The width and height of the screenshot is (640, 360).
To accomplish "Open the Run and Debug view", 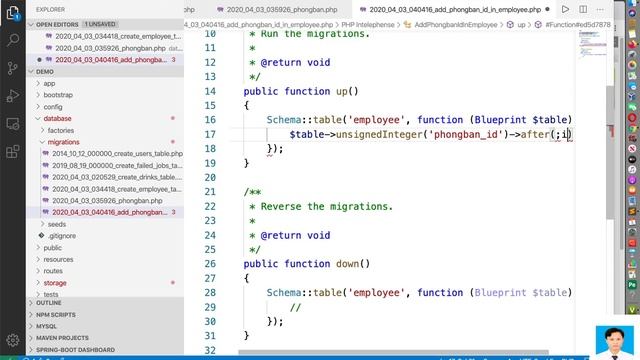I will click(x=13, y=96).
